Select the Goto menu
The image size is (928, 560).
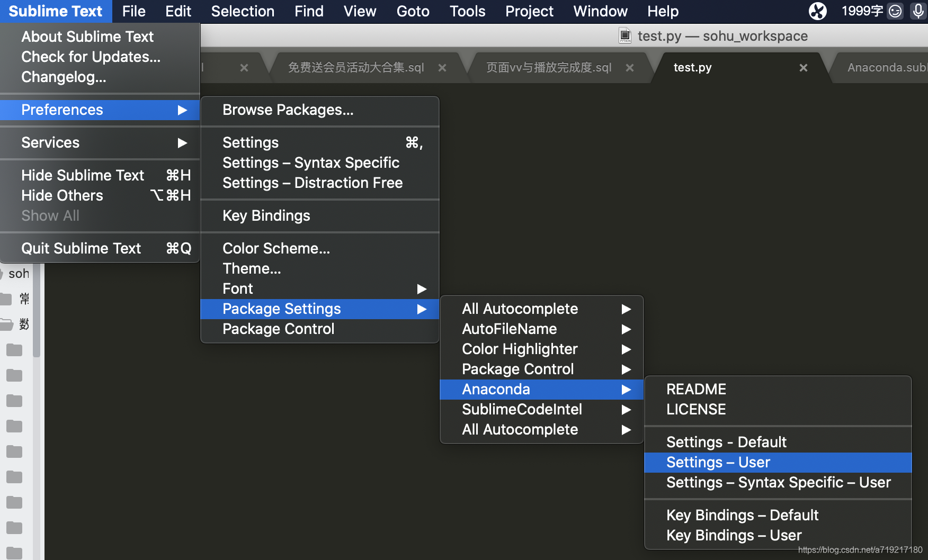click(413, 11)
